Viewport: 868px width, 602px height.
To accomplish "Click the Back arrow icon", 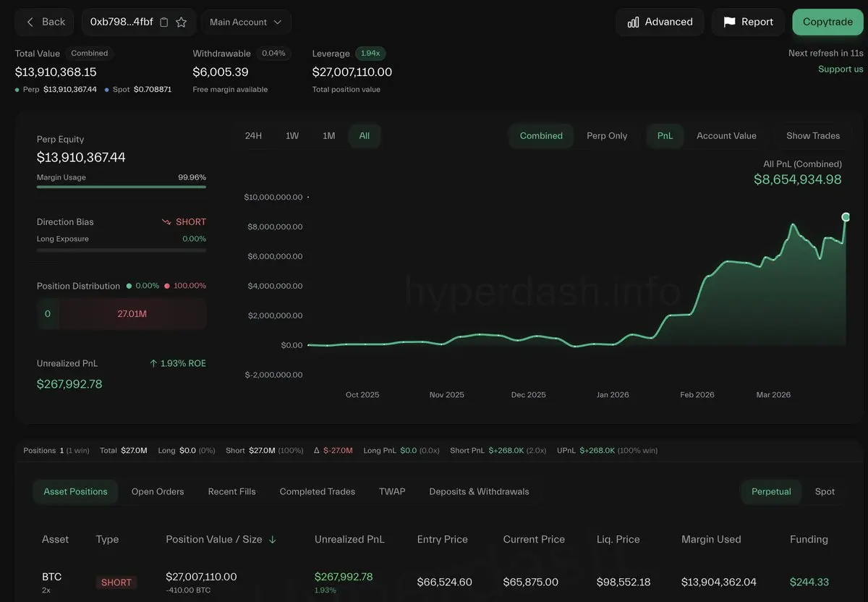I will coord(30,22).
